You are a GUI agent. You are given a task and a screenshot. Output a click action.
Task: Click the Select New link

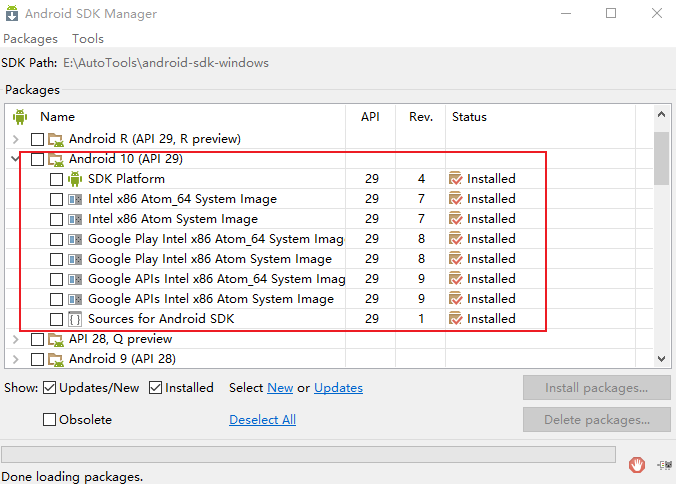click(x=280, y=388)
